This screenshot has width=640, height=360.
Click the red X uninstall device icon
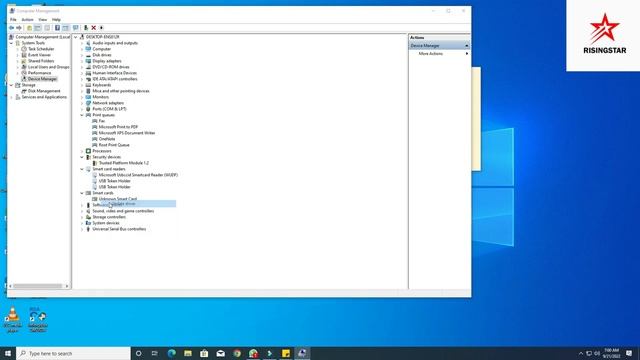click(x=93, y=28)
